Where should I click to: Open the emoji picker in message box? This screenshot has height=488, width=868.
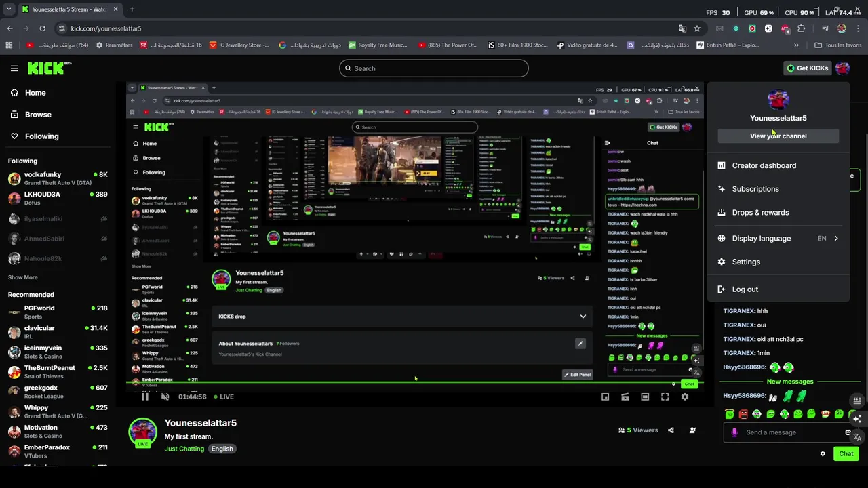click(848, 432)
